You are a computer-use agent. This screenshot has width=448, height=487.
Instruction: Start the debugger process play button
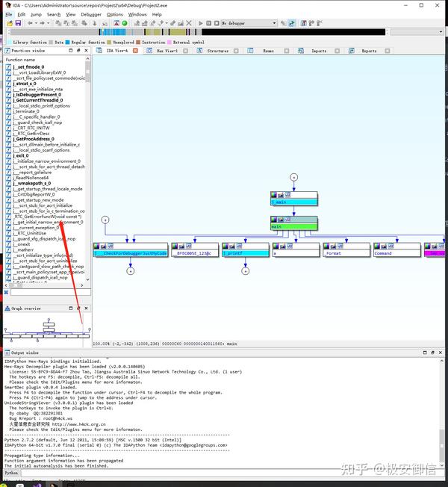tap(201, 23)
